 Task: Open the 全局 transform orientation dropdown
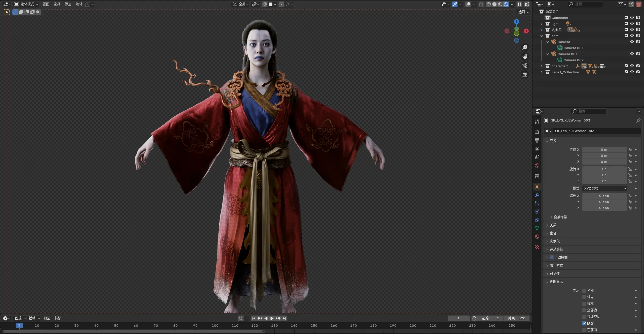coord(240,4)
